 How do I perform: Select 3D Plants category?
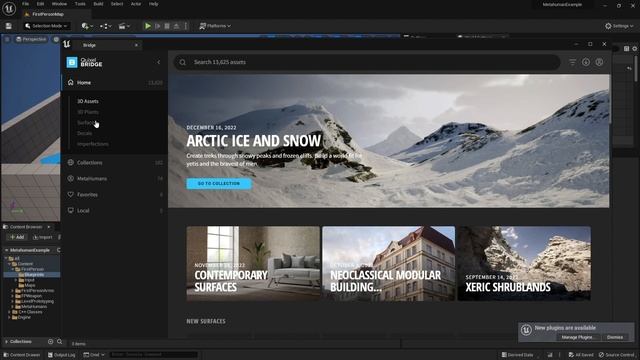[88, 112]
